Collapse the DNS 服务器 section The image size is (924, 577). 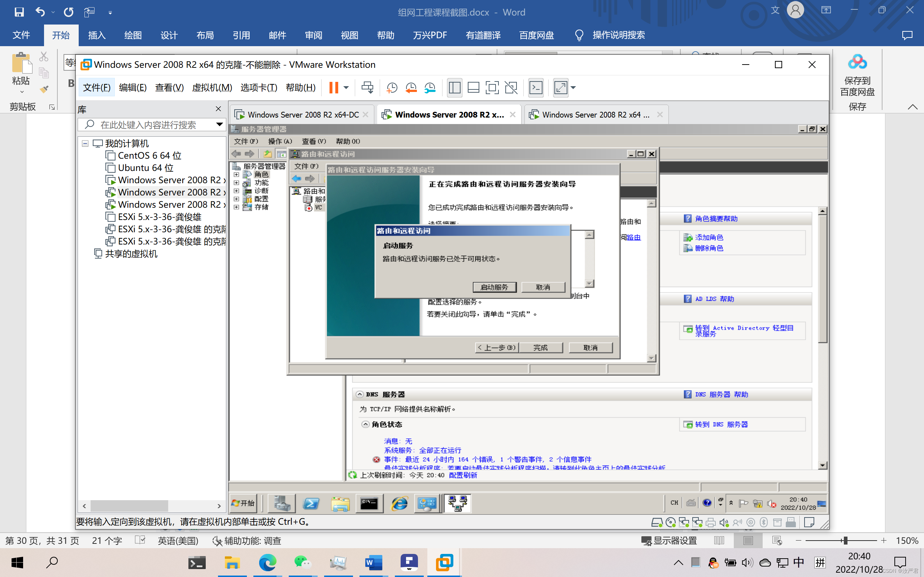click(x=359, y=394)
